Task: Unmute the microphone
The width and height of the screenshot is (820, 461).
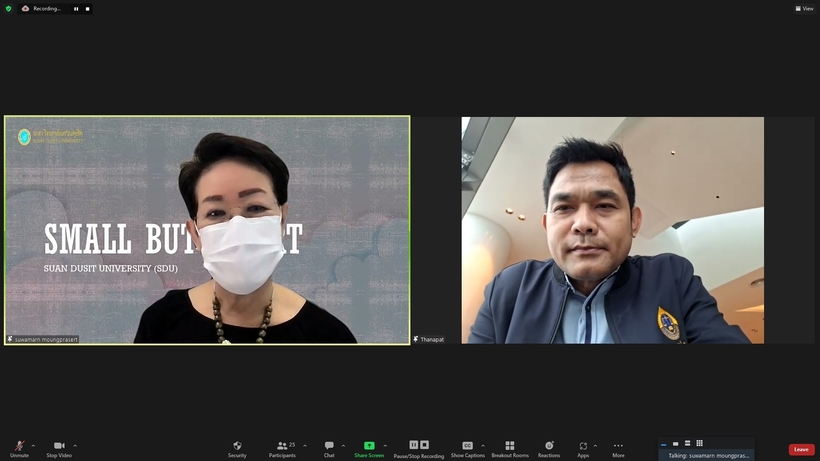Action: (19, 448)
